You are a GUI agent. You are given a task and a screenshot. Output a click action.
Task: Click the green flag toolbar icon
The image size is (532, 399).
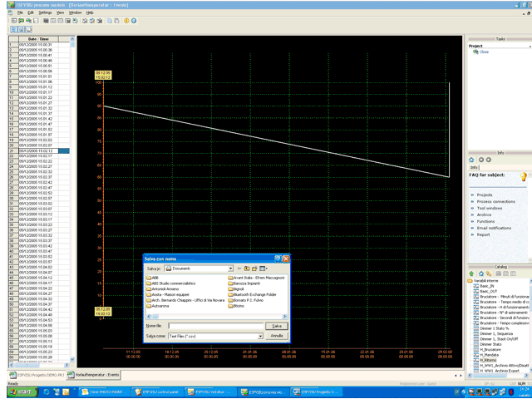(x=21, y=21)
